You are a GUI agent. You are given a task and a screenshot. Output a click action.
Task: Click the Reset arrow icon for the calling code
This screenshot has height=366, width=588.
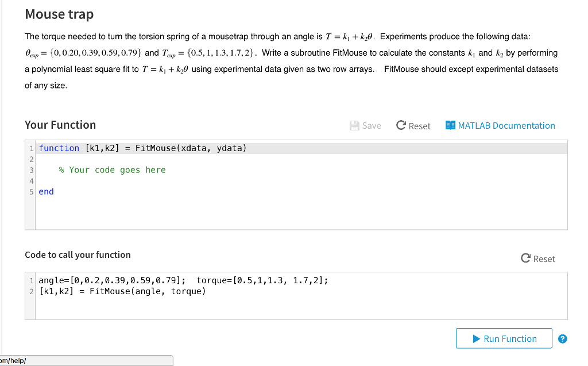coord(525,259)
